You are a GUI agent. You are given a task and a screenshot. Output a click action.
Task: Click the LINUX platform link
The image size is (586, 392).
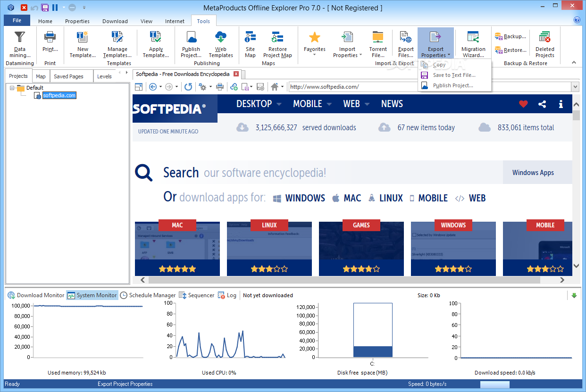click(x=386, y=198)
